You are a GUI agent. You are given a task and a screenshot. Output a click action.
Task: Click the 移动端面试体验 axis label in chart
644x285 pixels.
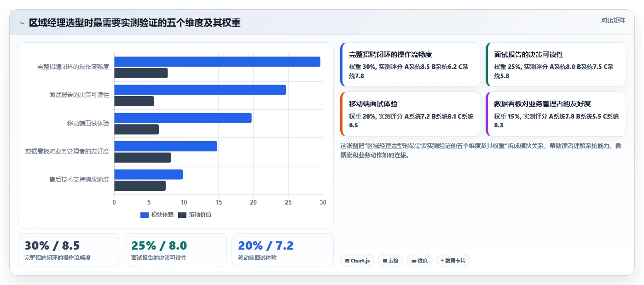coord(88,123)
